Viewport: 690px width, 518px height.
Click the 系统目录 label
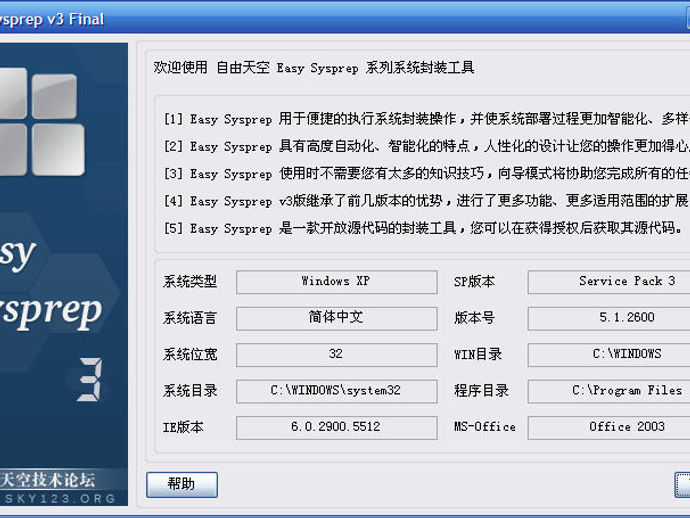(x=190, y=391)
